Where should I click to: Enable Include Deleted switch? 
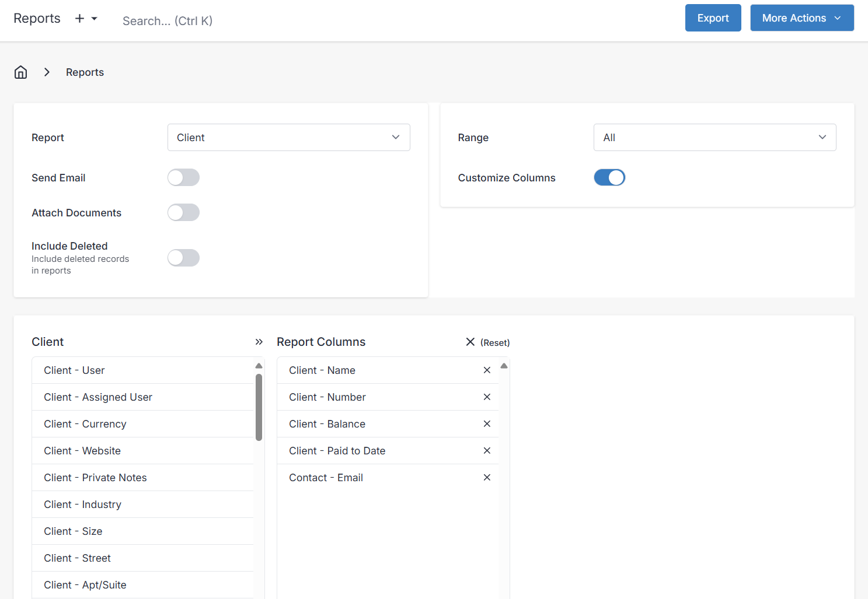183,258
